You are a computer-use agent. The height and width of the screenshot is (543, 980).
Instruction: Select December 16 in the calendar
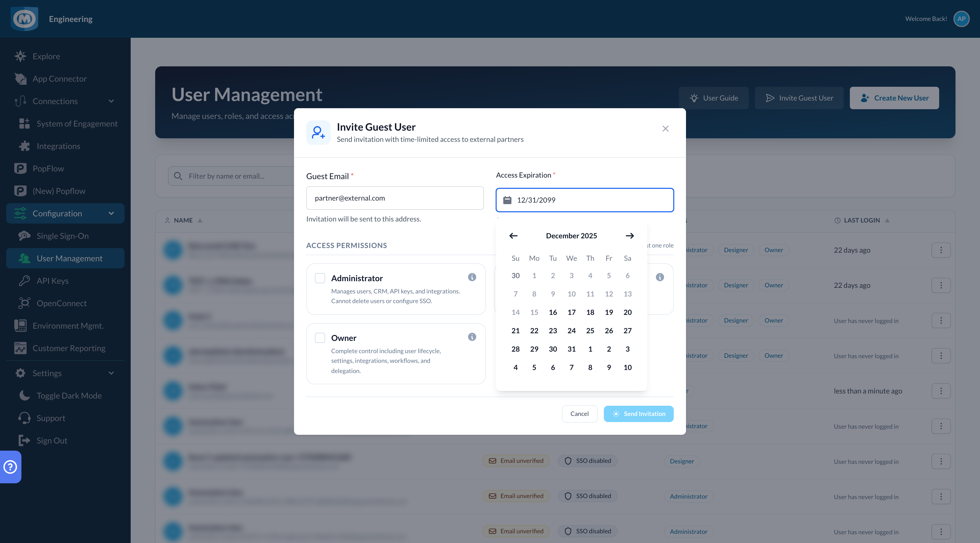point(553,312)
